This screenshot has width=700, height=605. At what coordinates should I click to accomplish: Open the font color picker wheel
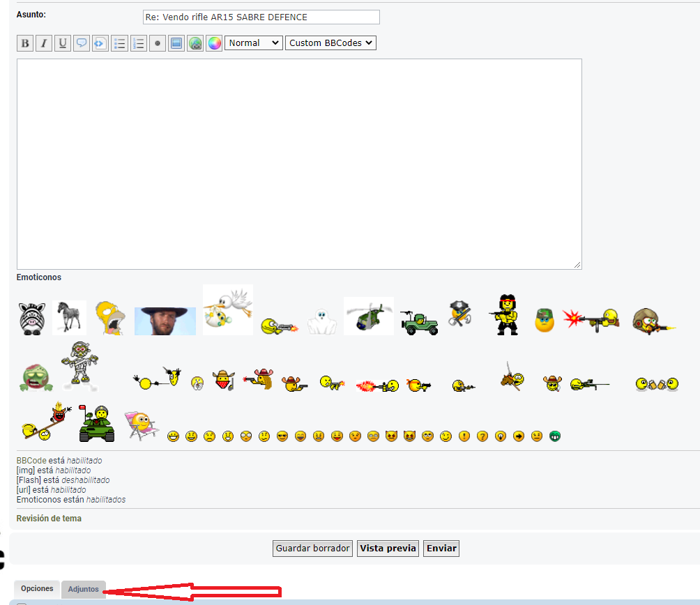pyautogui.click(x=214, y=43)
